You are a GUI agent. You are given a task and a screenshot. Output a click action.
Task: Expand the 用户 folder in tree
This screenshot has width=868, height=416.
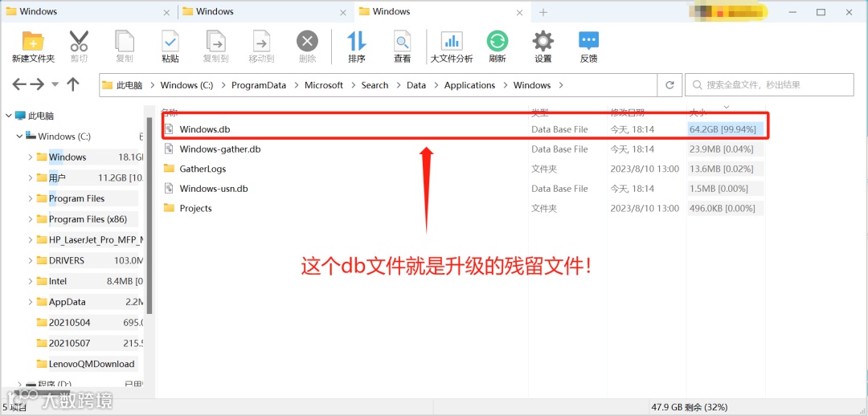click(x=31, y=177)
